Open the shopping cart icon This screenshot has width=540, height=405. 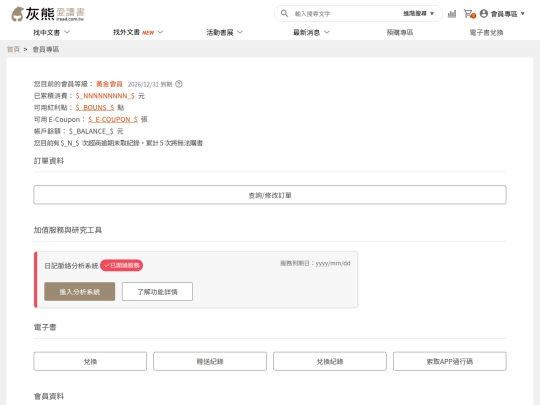tap(469, 14)
